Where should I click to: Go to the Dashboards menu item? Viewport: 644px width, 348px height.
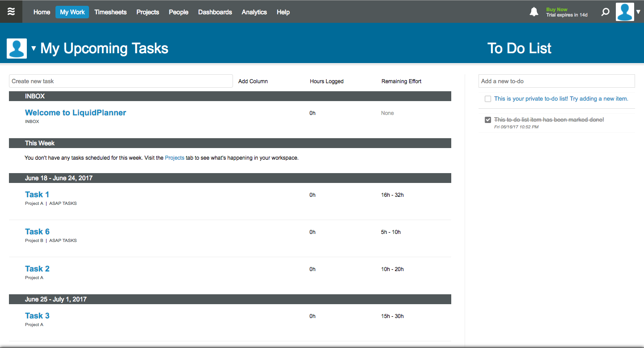215,12
